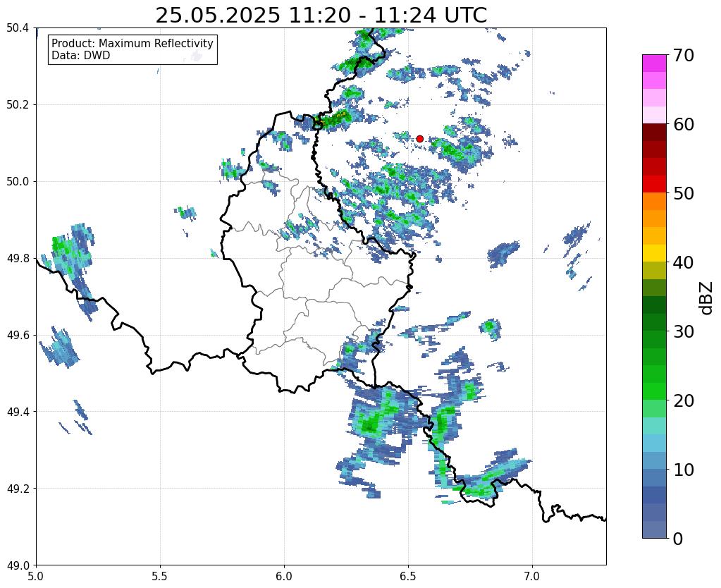This screenshot has width=721, height=588.
Task: Click the bright red colorbar segment near 50
Action: (x=654, y=184)
